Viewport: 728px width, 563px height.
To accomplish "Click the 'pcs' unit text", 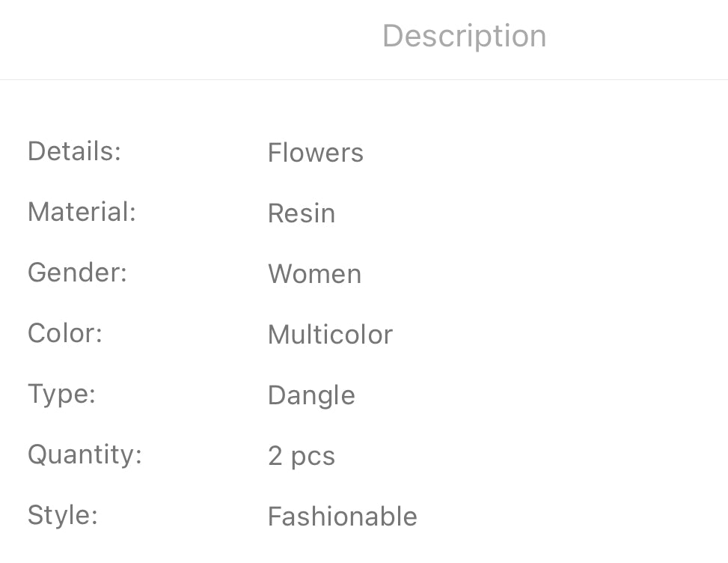I will coord(313,457).
